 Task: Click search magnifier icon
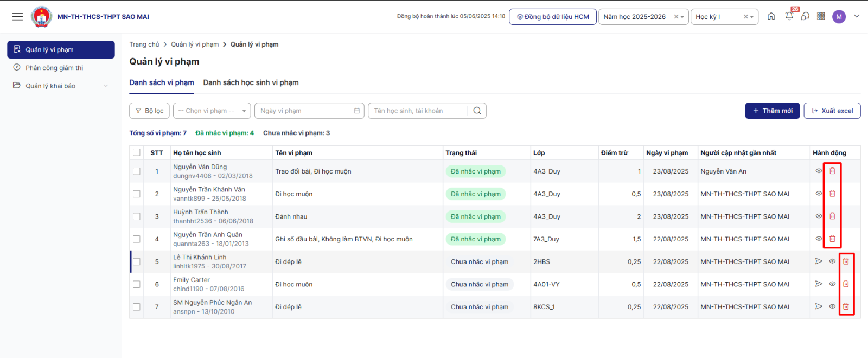477,111
